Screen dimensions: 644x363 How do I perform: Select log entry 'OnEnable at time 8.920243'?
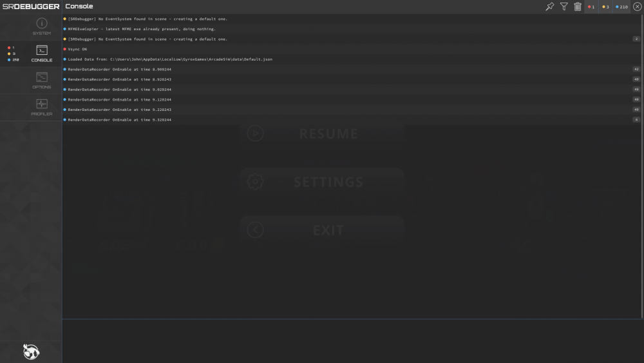coord(352,79)
